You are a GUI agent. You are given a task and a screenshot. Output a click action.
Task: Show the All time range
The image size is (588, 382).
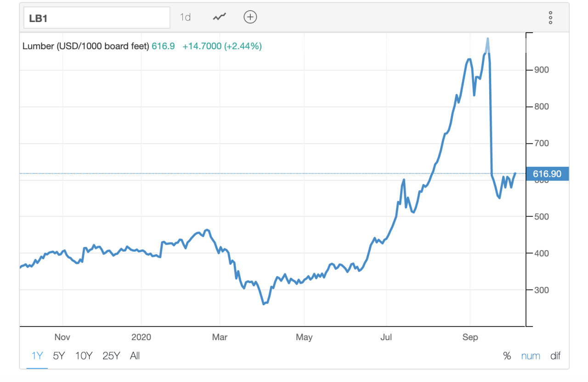(x=135, y=356)
